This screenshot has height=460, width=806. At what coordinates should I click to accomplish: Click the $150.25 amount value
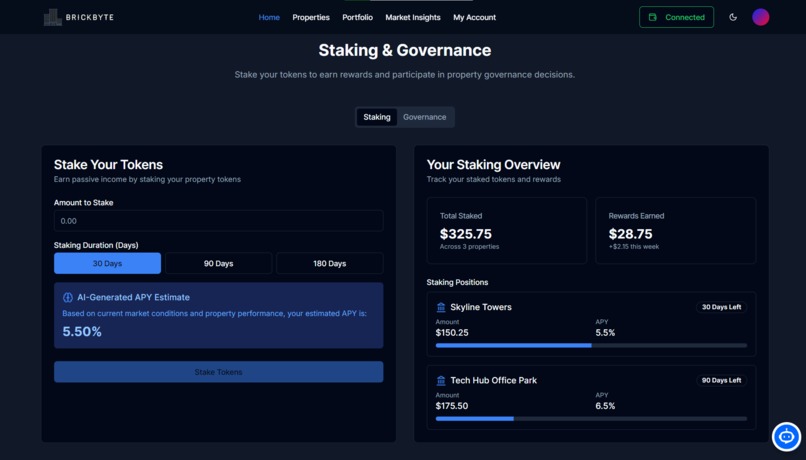(x=452, y=333)
